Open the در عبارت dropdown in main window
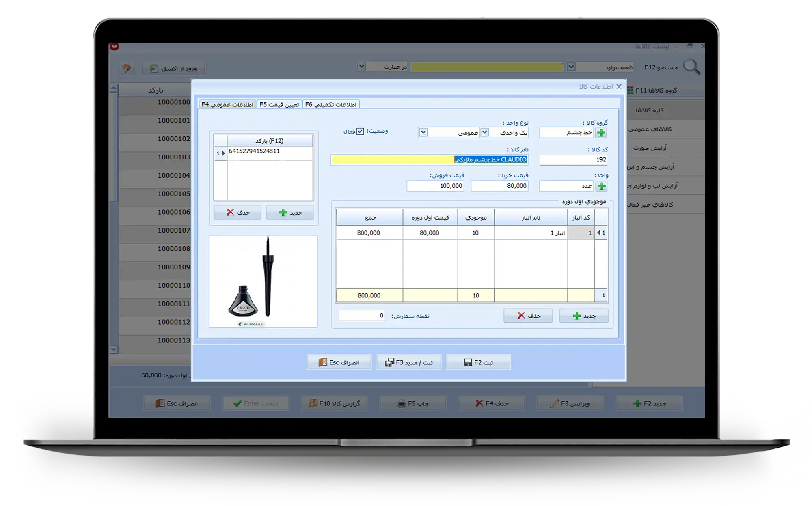Viewport: 812px width, 506px height. coord(361,66)
